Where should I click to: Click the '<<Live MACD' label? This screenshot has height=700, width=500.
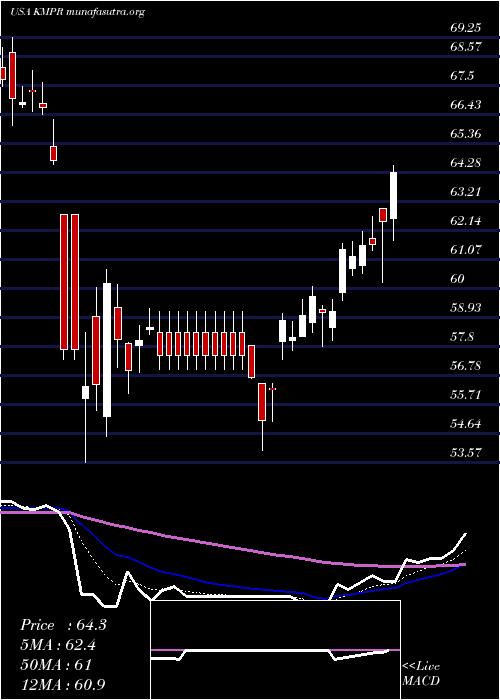(x=421, y=674)
